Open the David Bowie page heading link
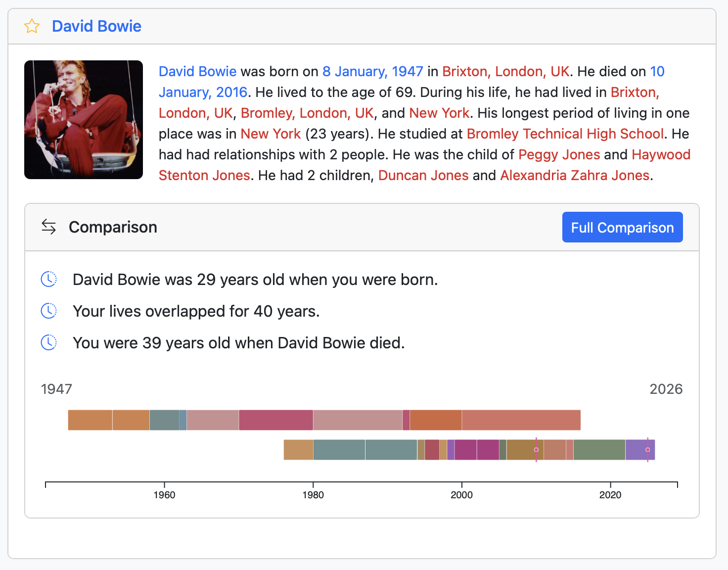Image resolution: width=728 pixels, height=570 pixels. (96, 26)
